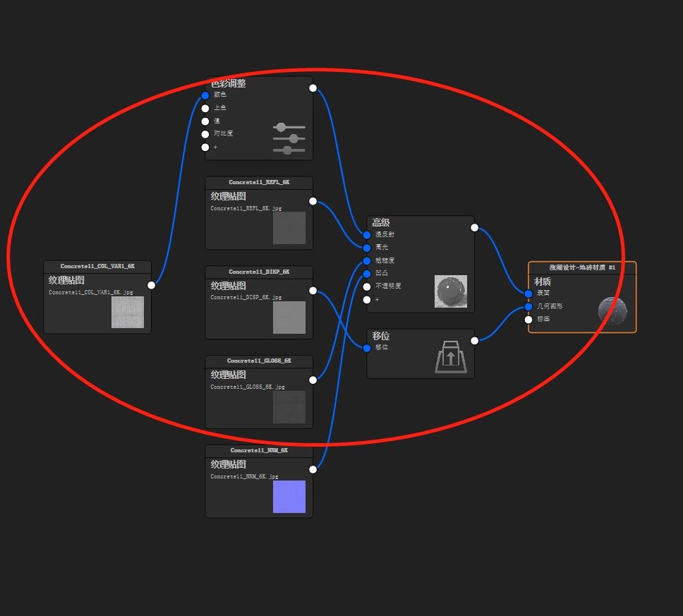Click the + socket on 高级 node
This screenshot has height=616, width=683.
point(367,300)
